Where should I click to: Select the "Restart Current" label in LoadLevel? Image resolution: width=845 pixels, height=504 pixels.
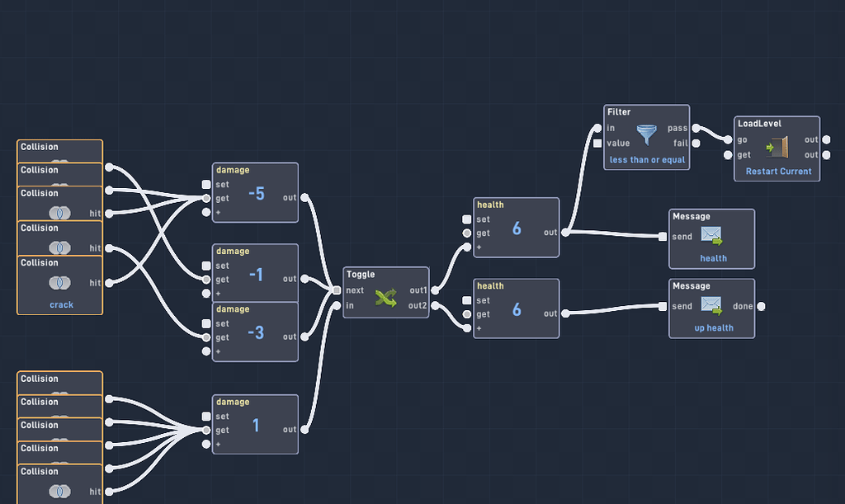point(778,172)
